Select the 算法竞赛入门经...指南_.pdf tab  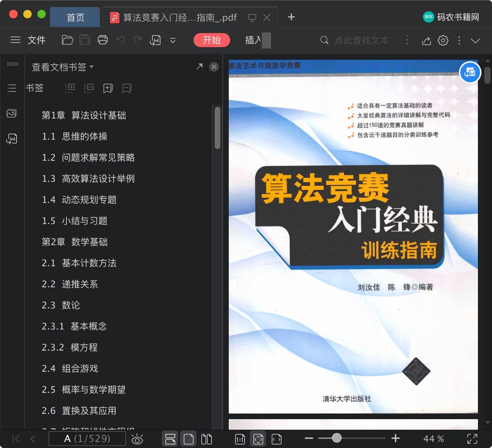click(180, 17)
